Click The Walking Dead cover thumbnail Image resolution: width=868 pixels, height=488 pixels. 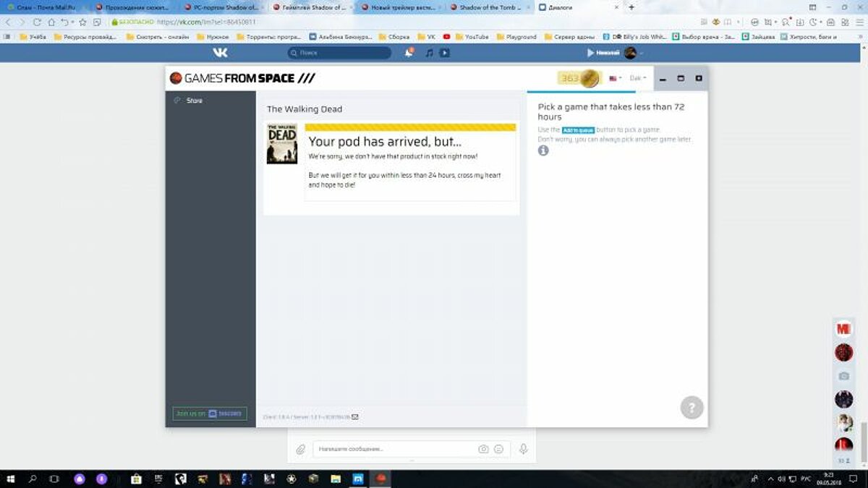282,144
